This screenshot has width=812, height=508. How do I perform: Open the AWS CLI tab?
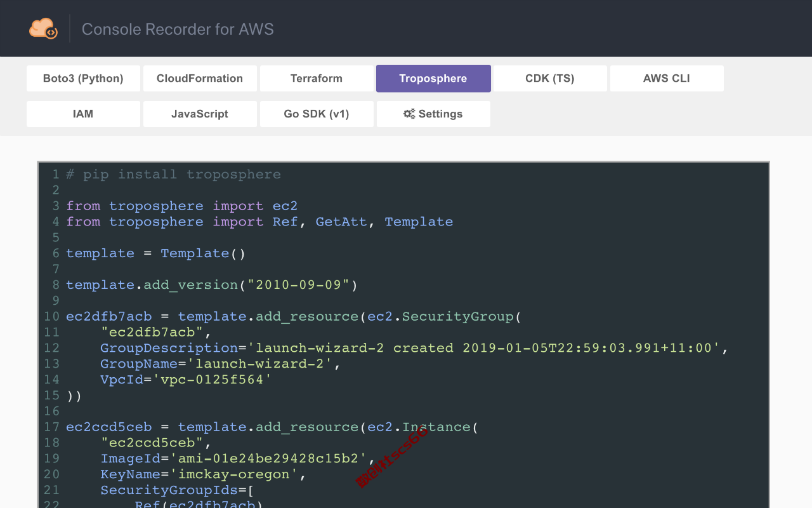click(667, 79)
